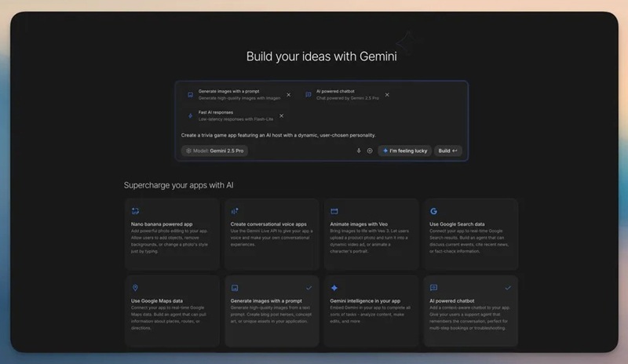The height and width of the screenshot is (364, 628).
Task: Deselect the AI powered chatbot card checkmark
Action: point(507,288)
